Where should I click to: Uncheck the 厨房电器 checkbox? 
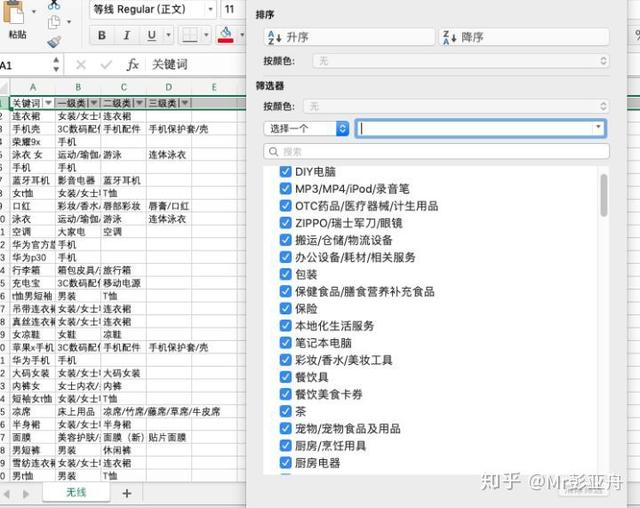[285, 463]
